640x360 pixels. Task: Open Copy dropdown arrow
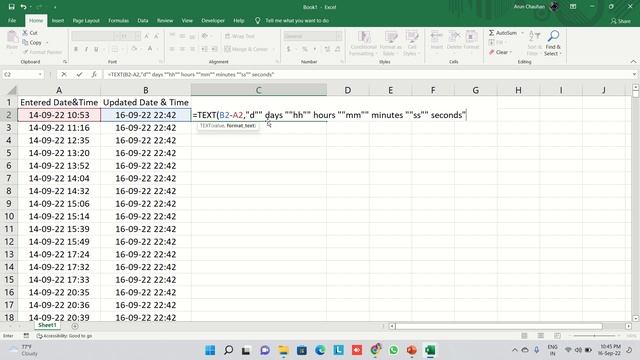click(x=47, y=42)
